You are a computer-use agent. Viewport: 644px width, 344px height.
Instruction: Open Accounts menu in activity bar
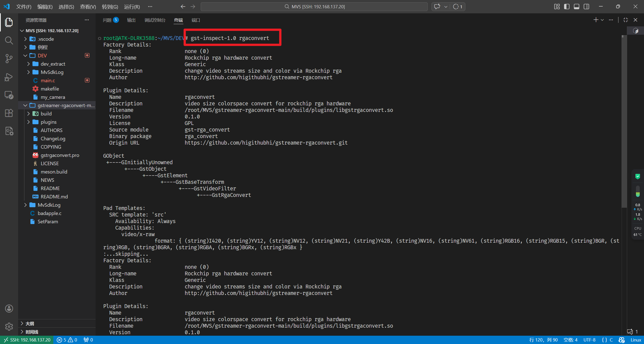coord(9,309)
